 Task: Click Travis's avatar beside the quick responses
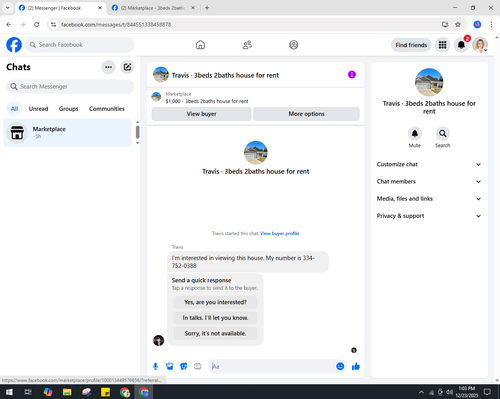tap(158, 340)
